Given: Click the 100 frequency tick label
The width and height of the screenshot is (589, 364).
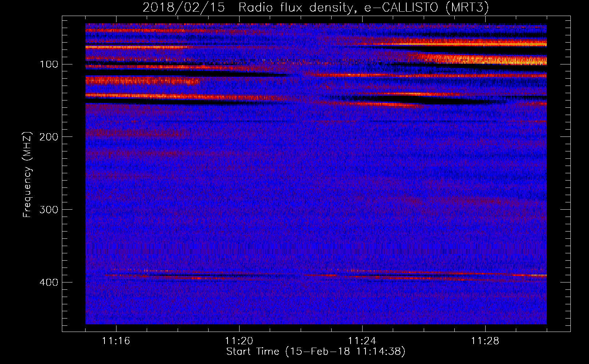Looking at the screenshot, I should tap(49, 64).
